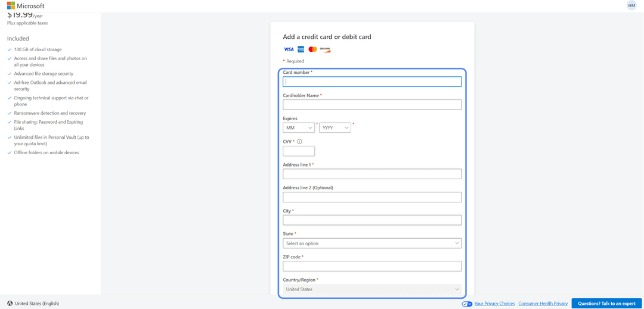Click the ZIP code field
The height and width of the screenshot is (309, 644).
pyautogui.click(x=372, y=266)
